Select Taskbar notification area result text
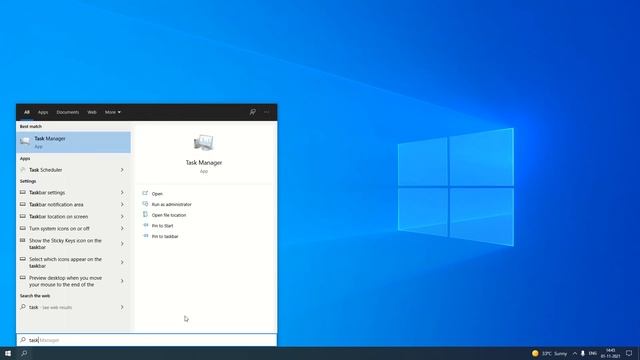 56,204
